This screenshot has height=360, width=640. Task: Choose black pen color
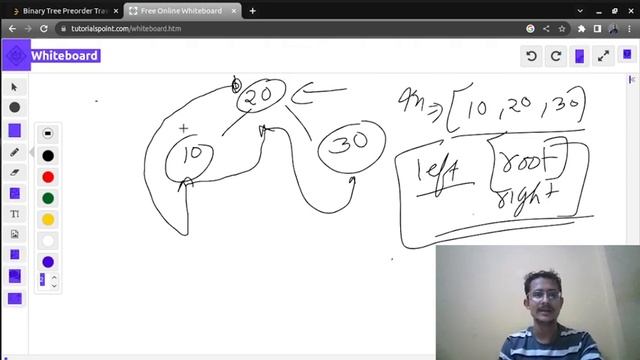click(48, 156)
